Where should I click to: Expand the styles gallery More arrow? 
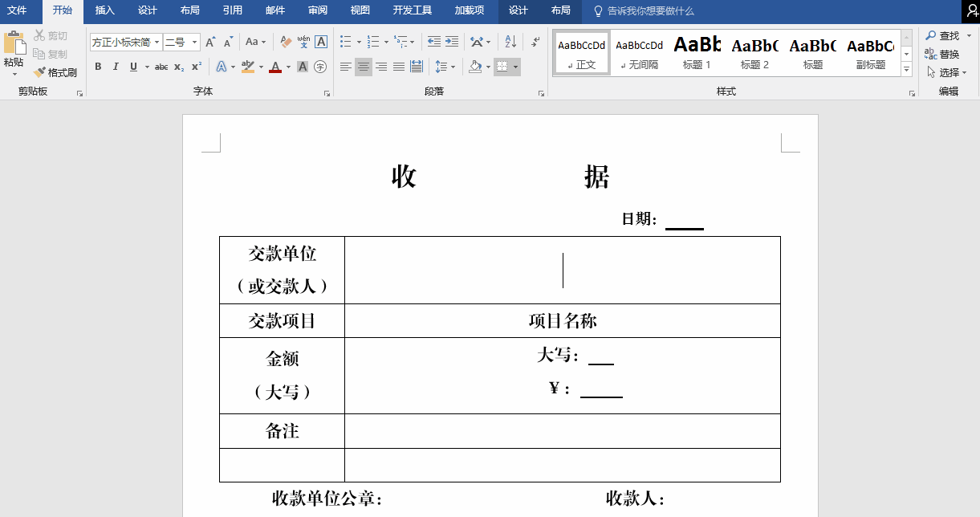coord(906,70)
